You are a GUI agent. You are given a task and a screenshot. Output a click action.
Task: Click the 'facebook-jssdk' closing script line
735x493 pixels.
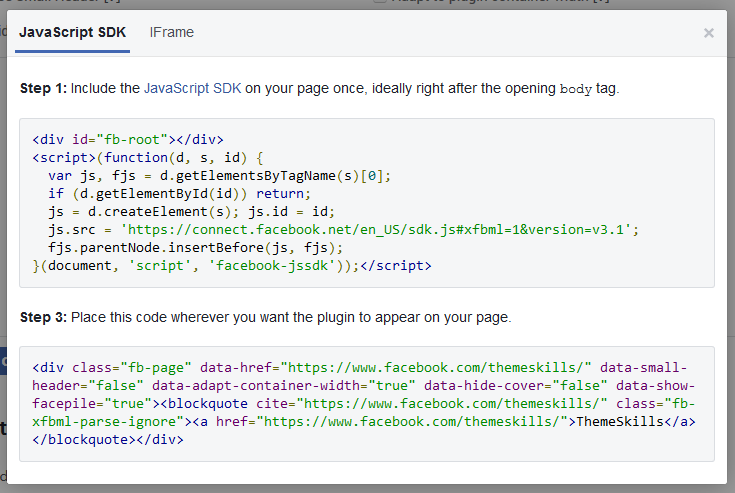click(x=232, y=266)
